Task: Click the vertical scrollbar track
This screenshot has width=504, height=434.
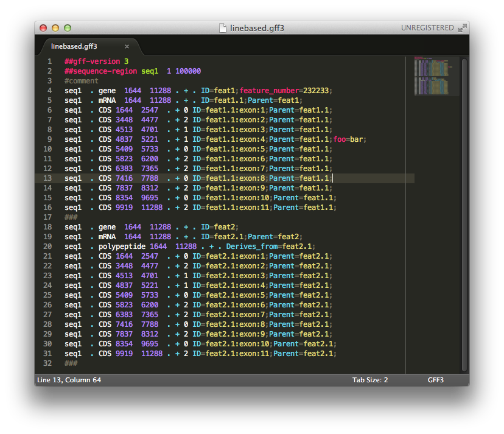Action: [464, 215]
